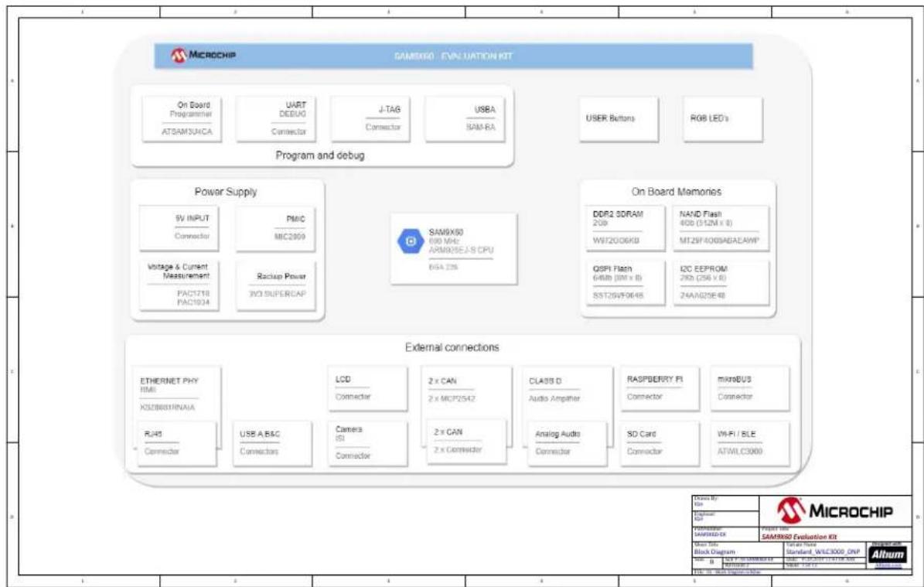Click the EVALUATION KIT title in blue banner
Viewport: 924px width, 587px height.
[453, 56]
